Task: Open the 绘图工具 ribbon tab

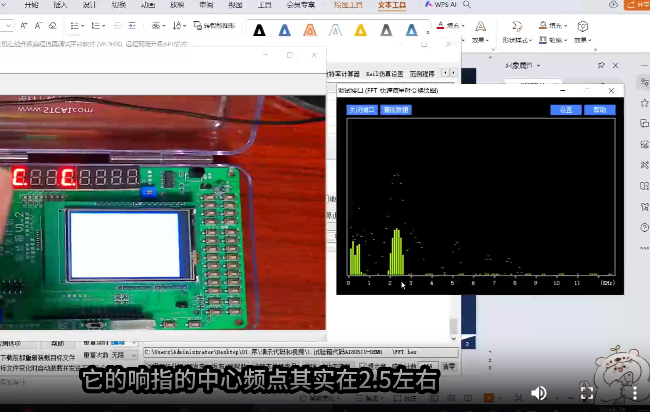Action: click(x=348, y=5)
